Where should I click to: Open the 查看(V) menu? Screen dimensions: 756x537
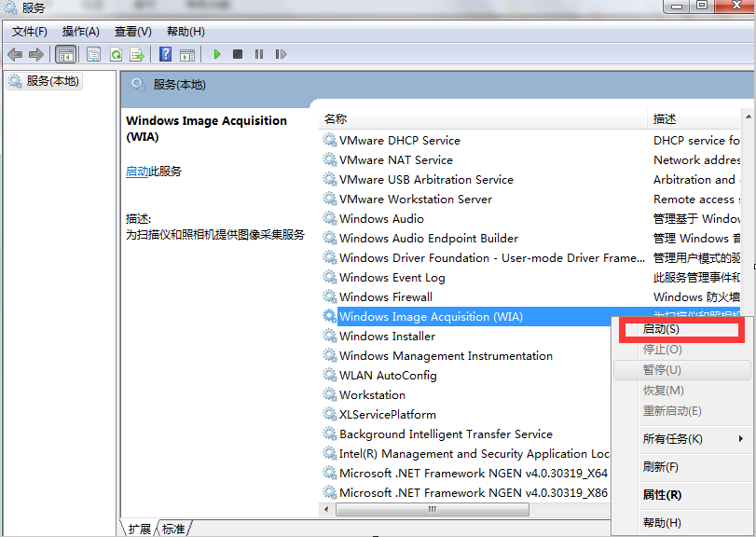click(132, 32)
